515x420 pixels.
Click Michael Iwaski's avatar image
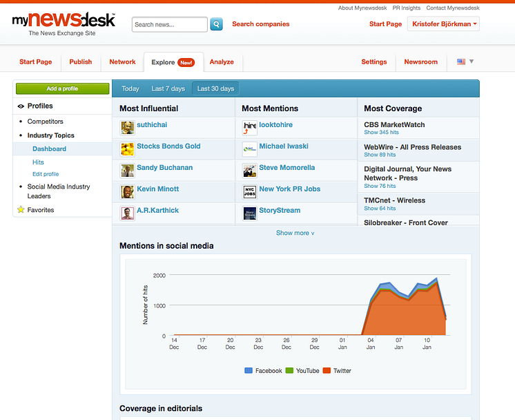pyautogui.click(x=250, y=149)
